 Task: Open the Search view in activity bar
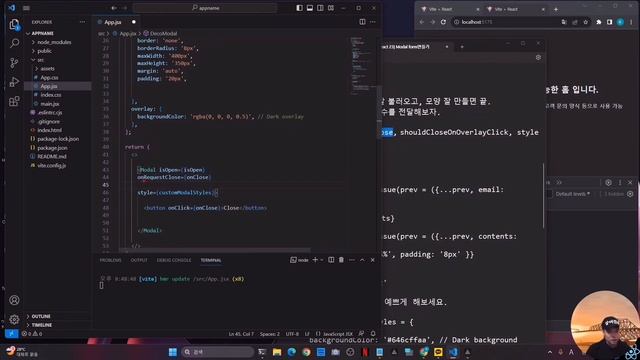(x=14, y=43)
